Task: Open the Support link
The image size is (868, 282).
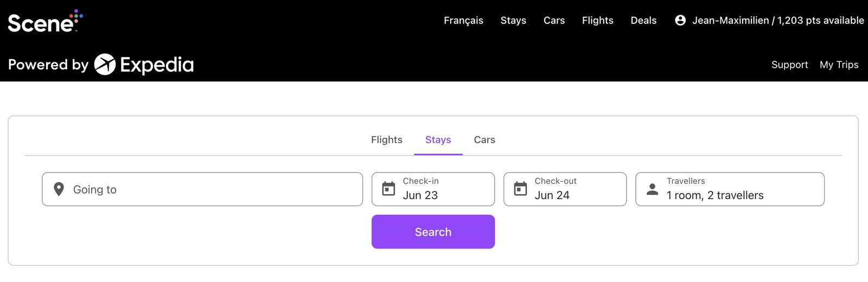Action: (x=789, y=65)
